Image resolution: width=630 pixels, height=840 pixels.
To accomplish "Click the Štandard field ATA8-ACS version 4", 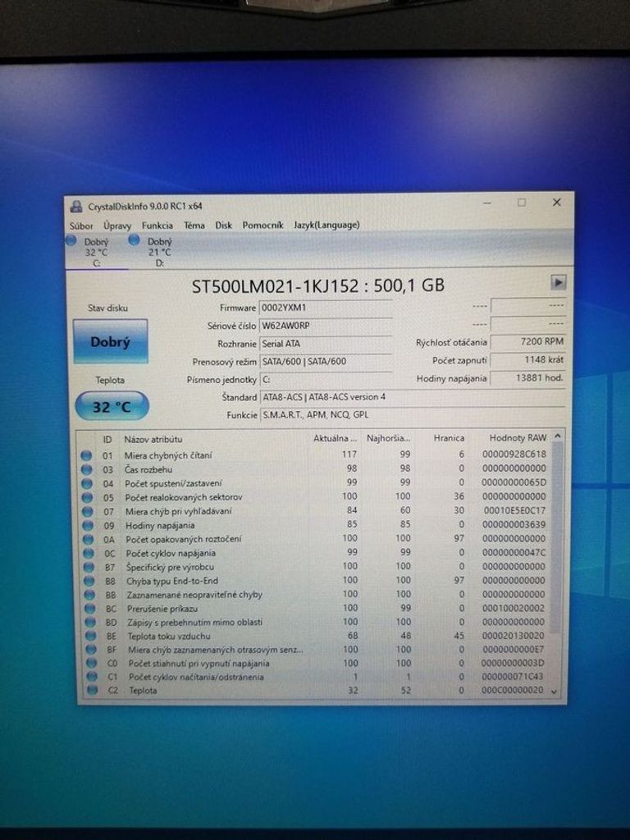I will click(x=412, y=397).
